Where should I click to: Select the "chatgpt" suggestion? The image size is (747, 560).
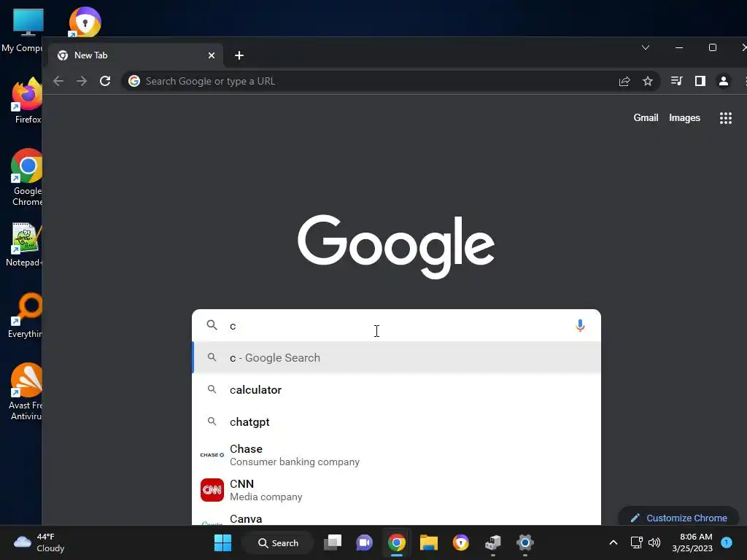[396, 422]
